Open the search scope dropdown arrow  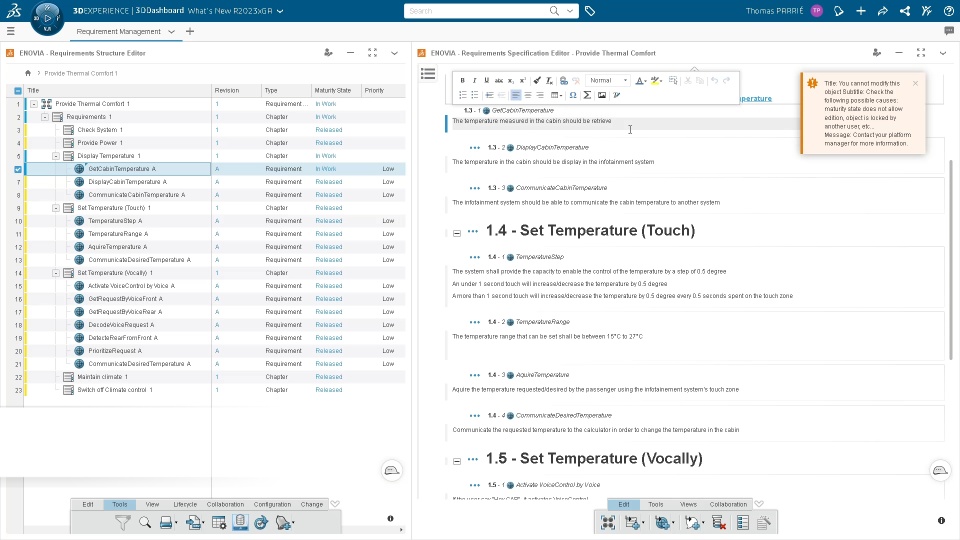[570, 11]
